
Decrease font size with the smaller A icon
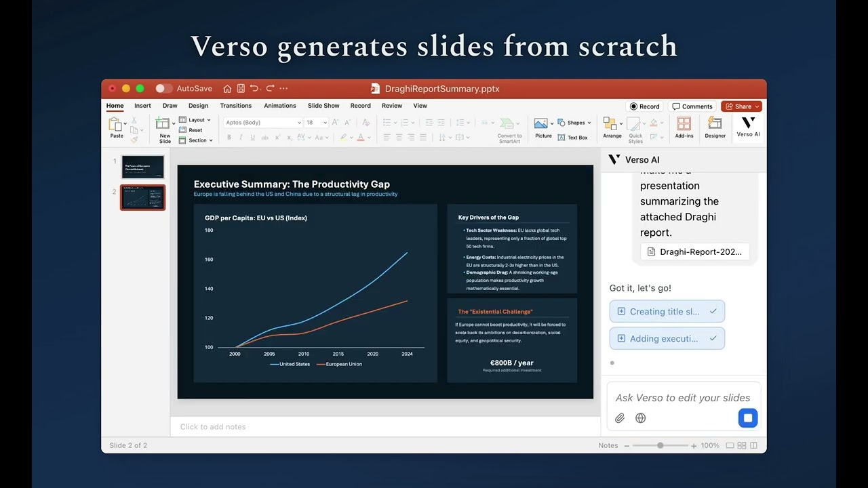(x=348, y=123)
